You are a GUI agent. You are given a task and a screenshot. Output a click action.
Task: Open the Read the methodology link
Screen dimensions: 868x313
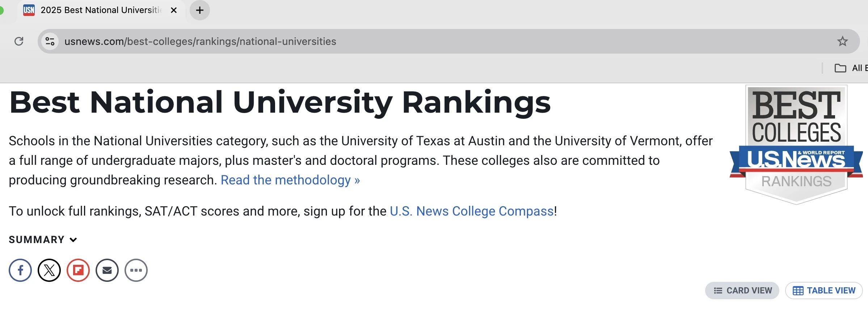click(x=290, y=180)
